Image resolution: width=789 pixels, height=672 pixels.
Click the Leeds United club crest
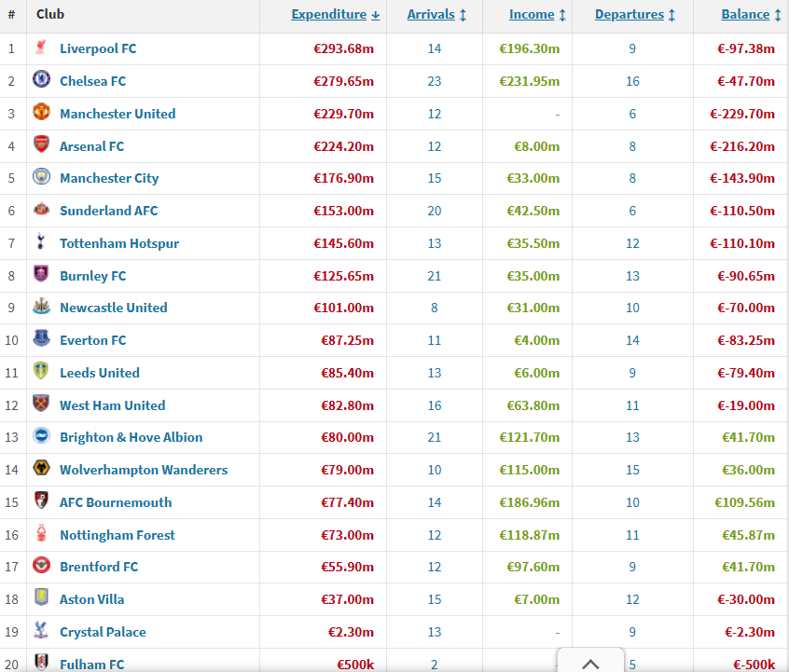41,371
